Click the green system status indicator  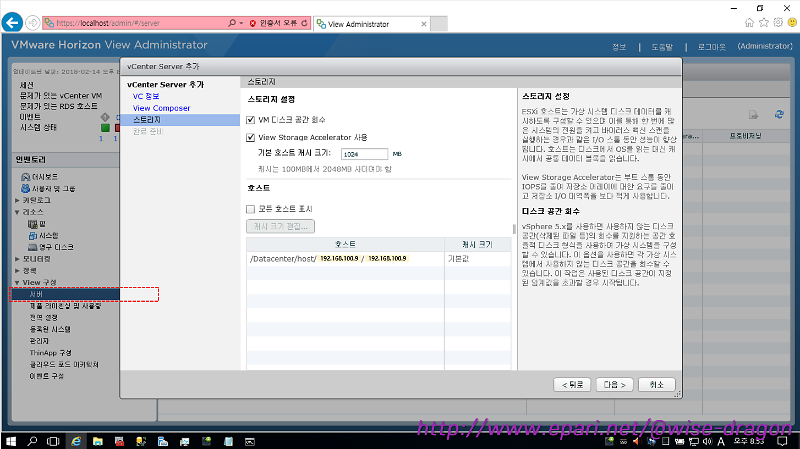tap(105, 128)
